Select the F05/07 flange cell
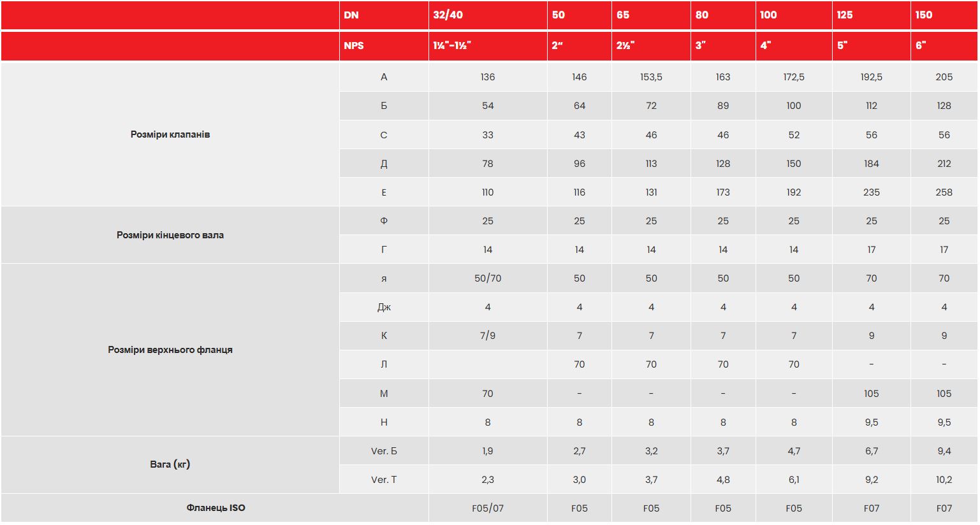The width and height of the screenshot is (980, 525). pyautogui.click(x=488, y=508)
